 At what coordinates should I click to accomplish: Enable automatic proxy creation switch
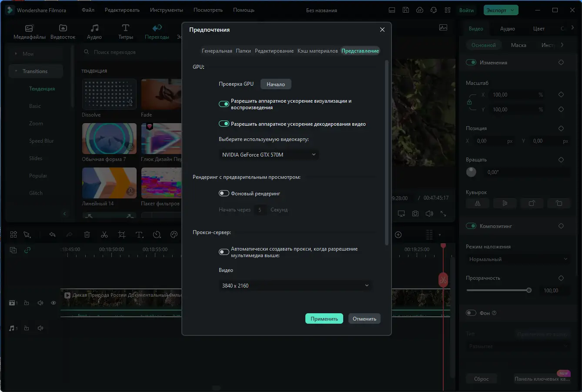pos(224,252)
